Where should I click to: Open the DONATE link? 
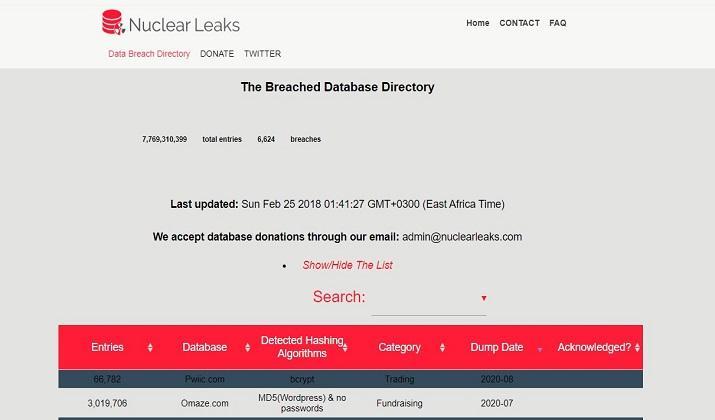(217, 54)
